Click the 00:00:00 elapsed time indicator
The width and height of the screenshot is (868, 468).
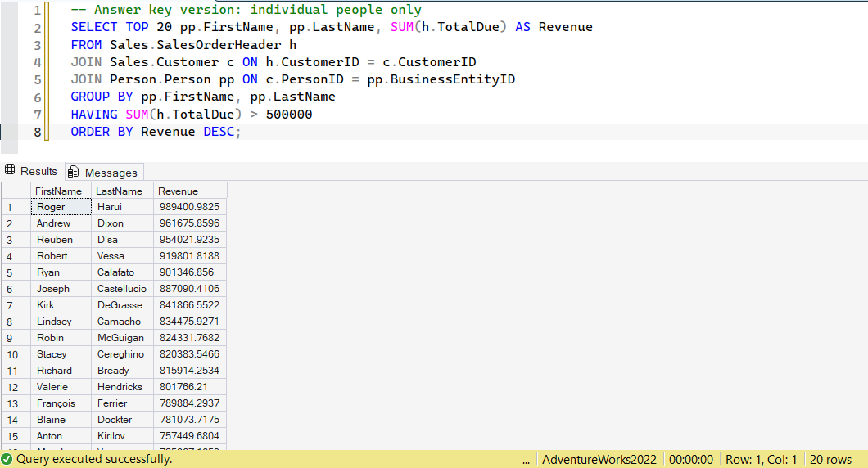691,459
